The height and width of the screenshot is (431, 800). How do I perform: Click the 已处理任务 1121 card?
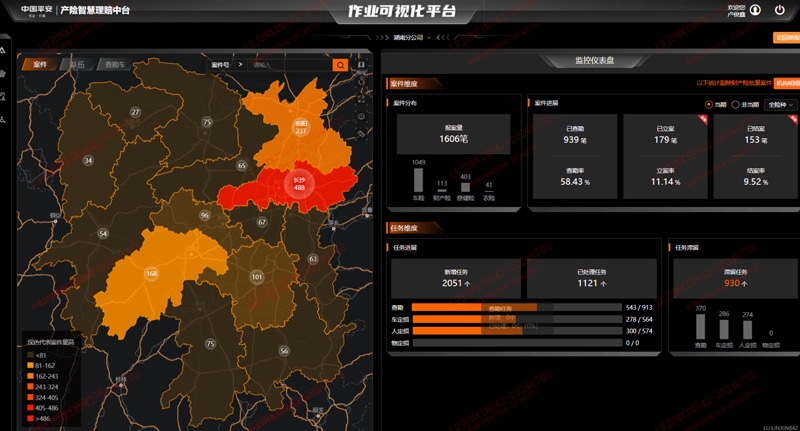point(592,278)
